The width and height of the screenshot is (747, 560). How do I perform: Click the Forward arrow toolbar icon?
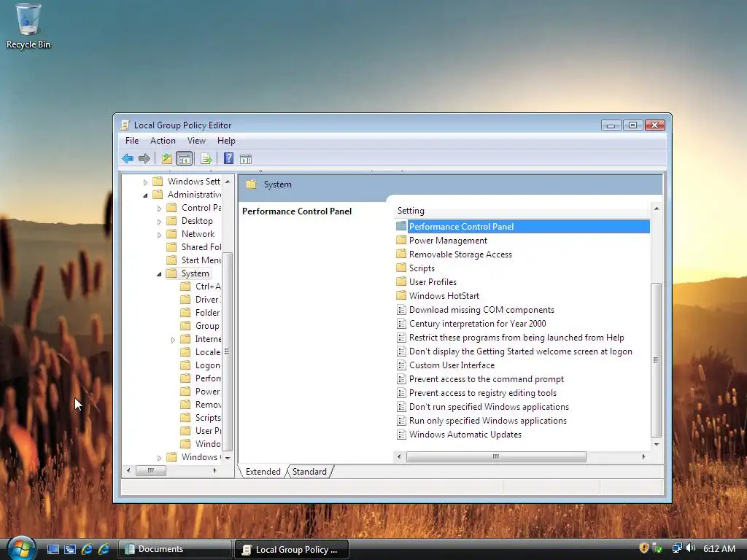pos(144,158)
